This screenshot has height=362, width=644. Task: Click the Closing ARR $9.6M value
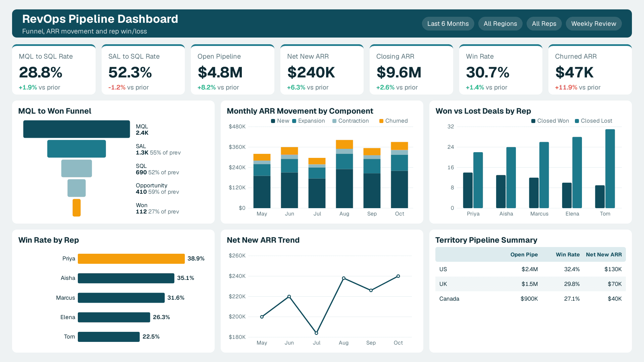(x=399, y=72)
